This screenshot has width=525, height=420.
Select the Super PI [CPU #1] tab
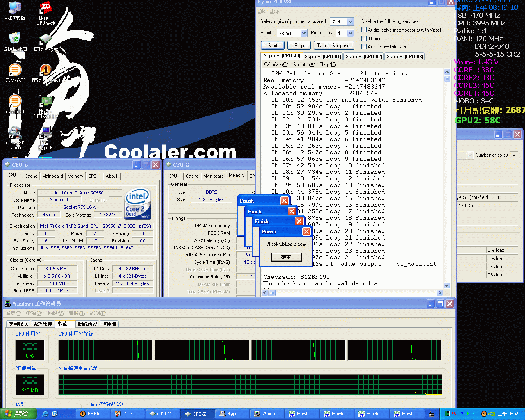[323, 57]
